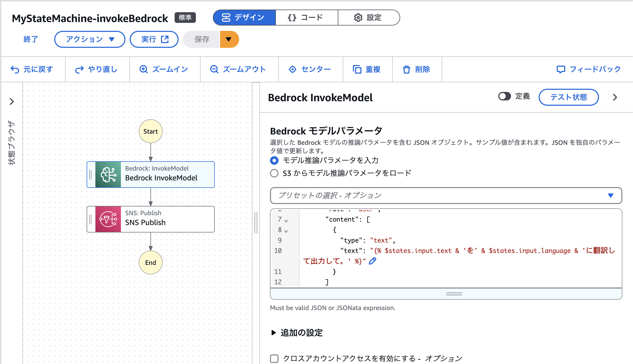Open the 保存 dropdown arrow
This screenshot has width=633, height=364.
point(229,39)
